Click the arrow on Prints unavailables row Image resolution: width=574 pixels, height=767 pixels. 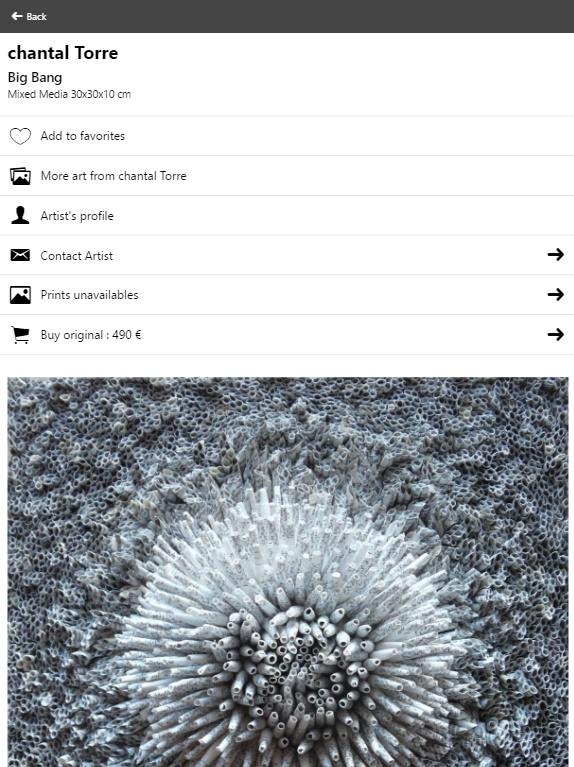(555, 294)
